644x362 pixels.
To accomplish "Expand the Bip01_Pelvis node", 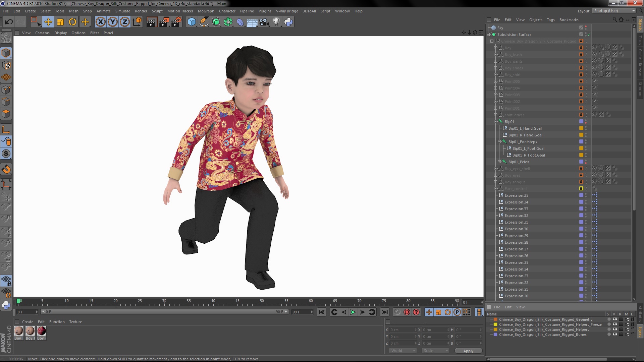I will (499, 162).
